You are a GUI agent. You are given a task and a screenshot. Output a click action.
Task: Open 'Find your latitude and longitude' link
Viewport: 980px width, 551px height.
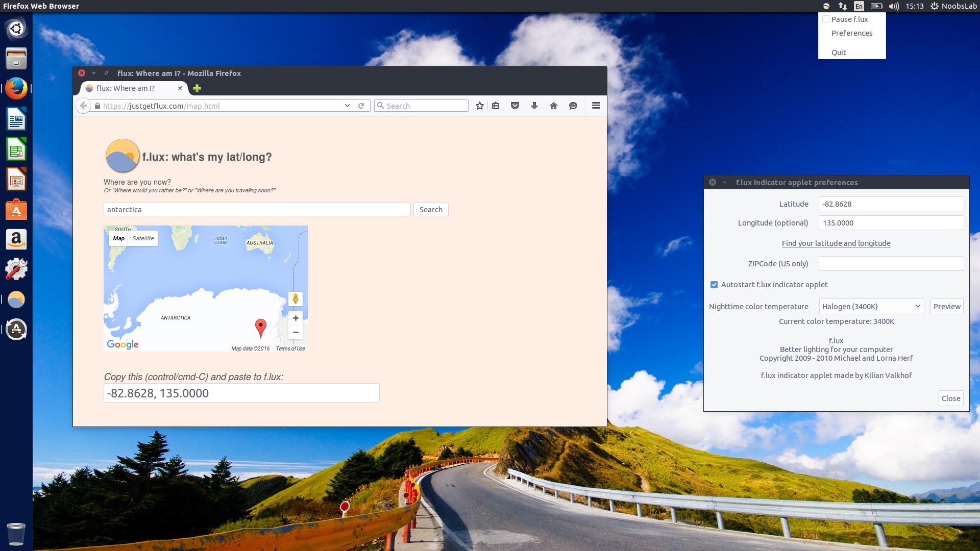coord(836,243)
